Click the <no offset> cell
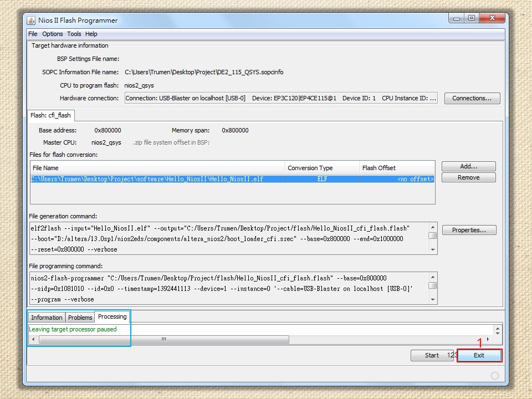This screenshot has width=532, height=399. [397, 179]
